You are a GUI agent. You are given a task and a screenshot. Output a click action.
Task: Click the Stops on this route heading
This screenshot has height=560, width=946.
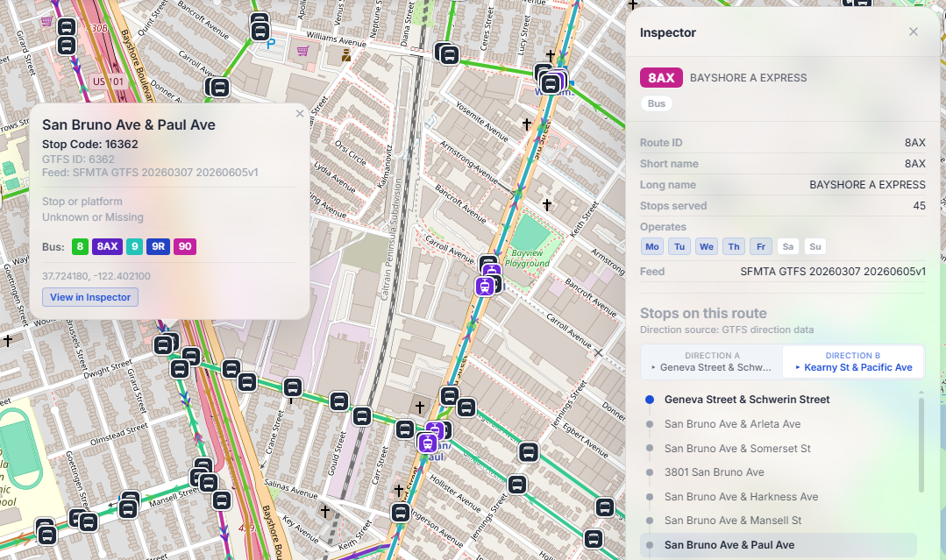pos(703,314)
